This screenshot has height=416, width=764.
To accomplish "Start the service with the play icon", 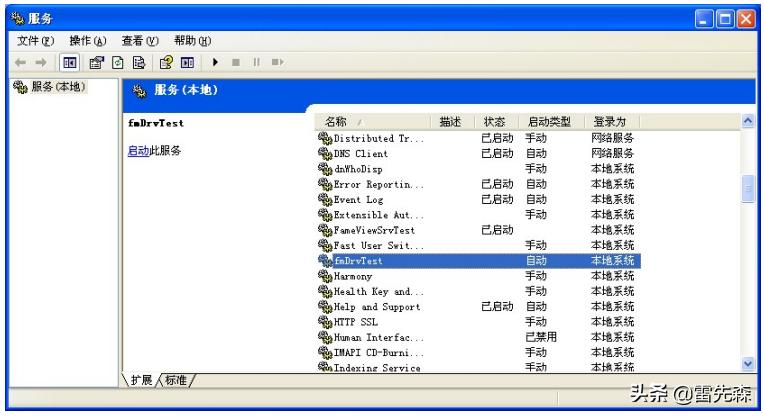I will pyautogui.click(x=215, y=62).
